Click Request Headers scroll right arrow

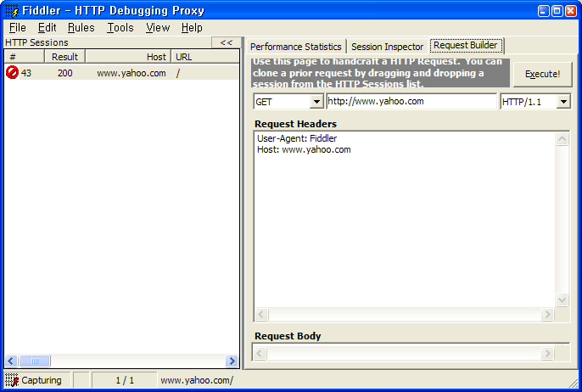pos(547,315)
